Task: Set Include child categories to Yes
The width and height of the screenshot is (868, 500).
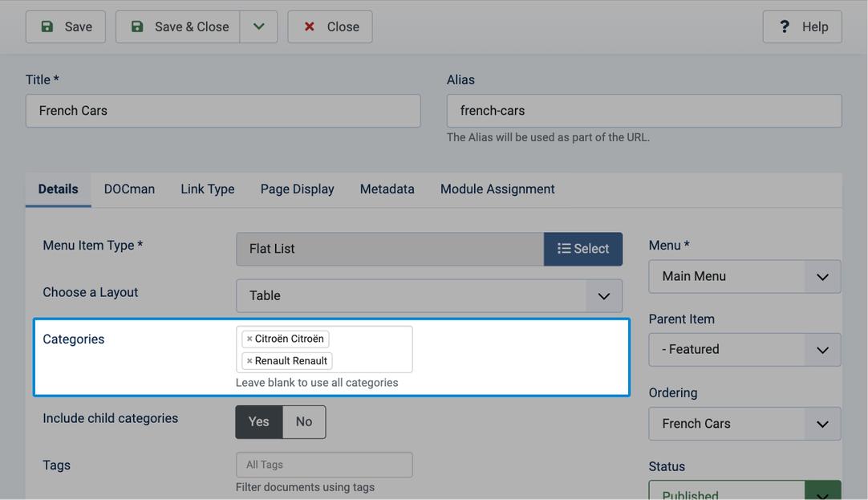Action: click(x=259, y=422)
